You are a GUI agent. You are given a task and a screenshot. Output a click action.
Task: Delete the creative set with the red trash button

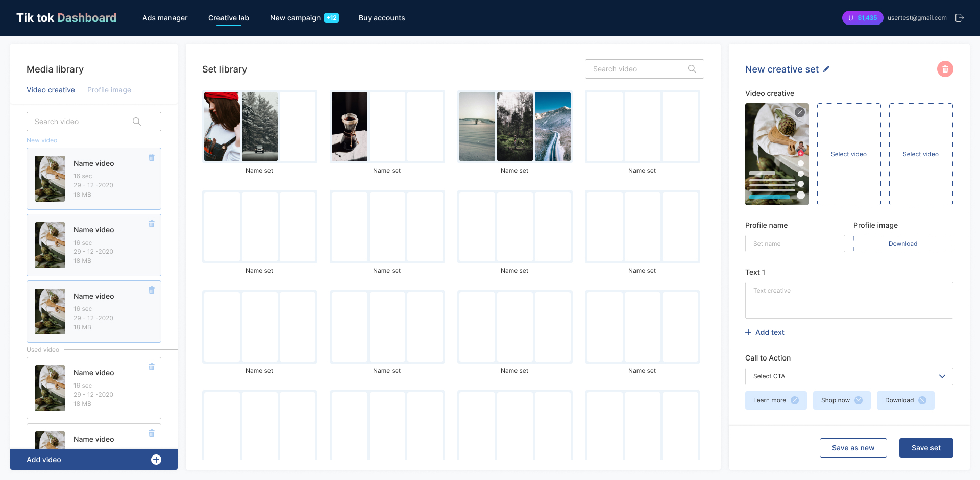pyautogui.click(x=945, y=69)
